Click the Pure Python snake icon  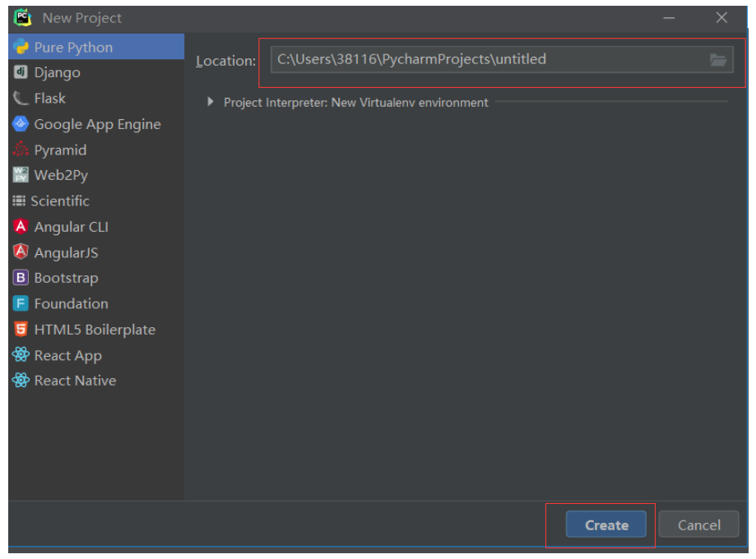click(x=21, y=47)
